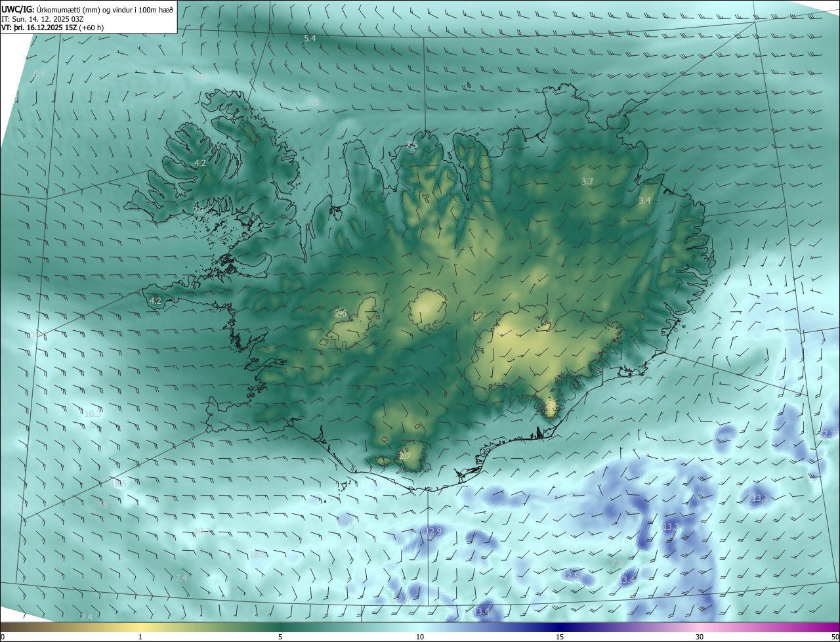840x642 pixels.
Task: Pick the 7.5 value label
Action: point(411,144)
